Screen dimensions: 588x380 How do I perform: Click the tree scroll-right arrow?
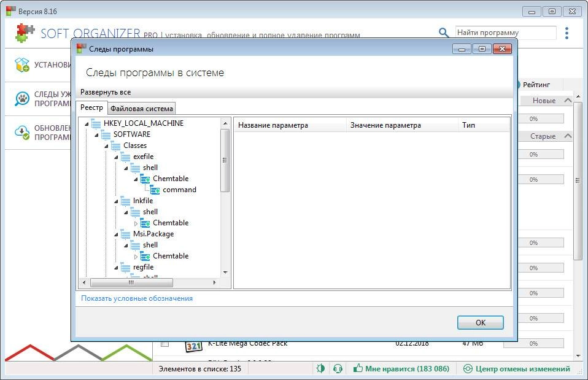(214, 282)
